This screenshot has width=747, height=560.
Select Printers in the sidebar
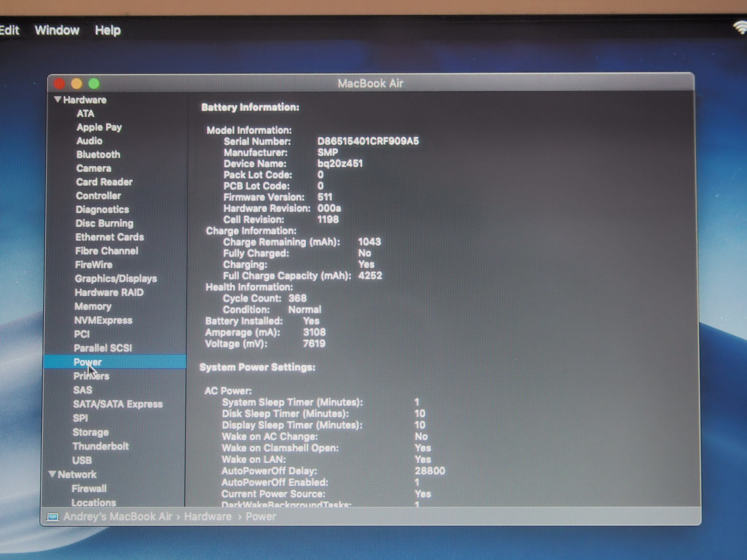(x=91, y=376)
